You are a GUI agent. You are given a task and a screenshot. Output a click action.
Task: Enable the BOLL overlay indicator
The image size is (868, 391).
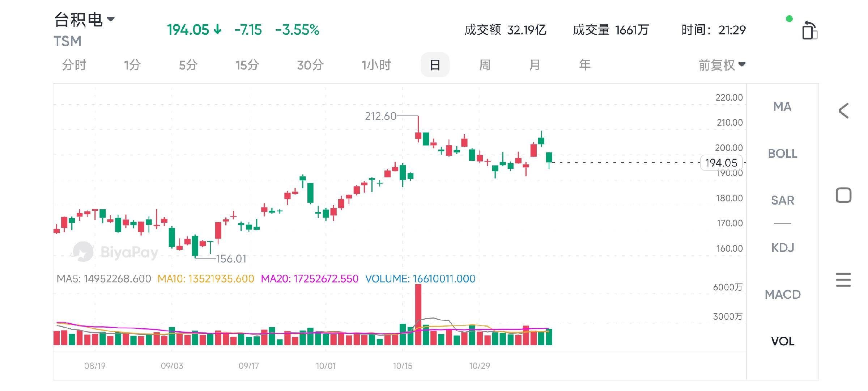pyautogui.click(x=782, y=154)
